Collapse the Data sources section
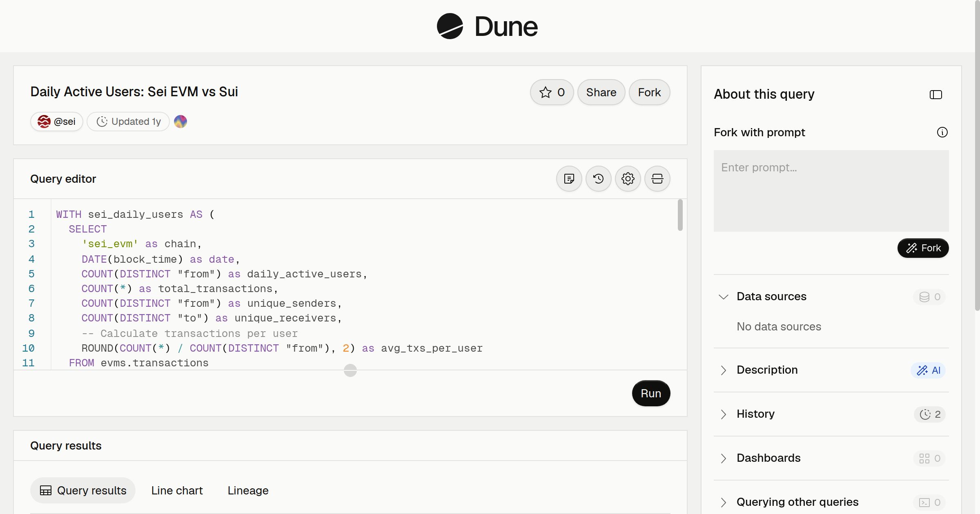The height and width of the screenshot is (514, 980). tap(724, 297)
